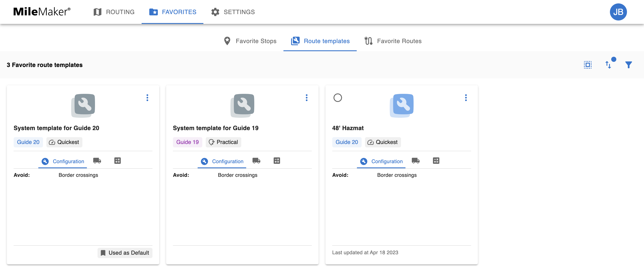Click the MileMaker logo

(42, 12)
